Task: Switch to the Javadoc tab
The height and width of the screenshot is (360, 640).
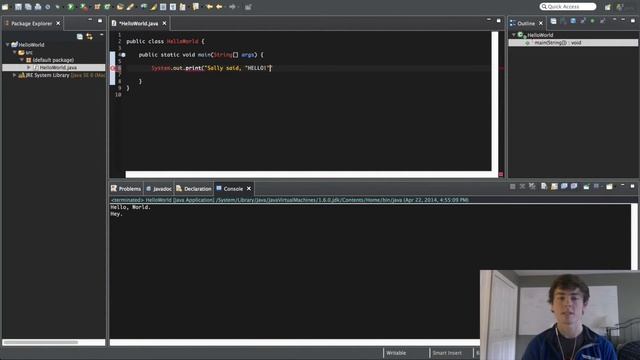Action: click(x=159, y=189)
